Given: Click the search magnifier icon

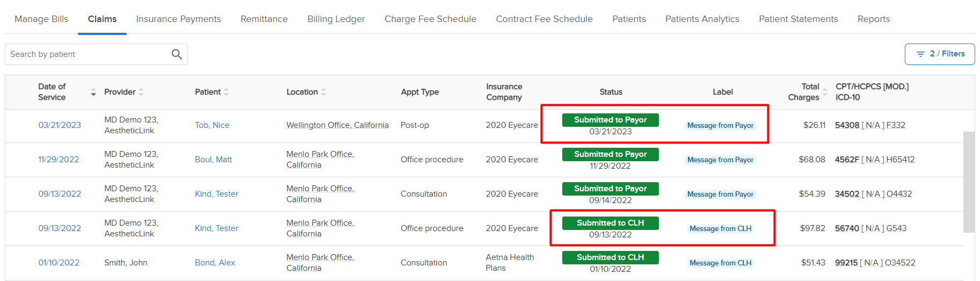Looking at the screenshot, I should tap(177, 54).
